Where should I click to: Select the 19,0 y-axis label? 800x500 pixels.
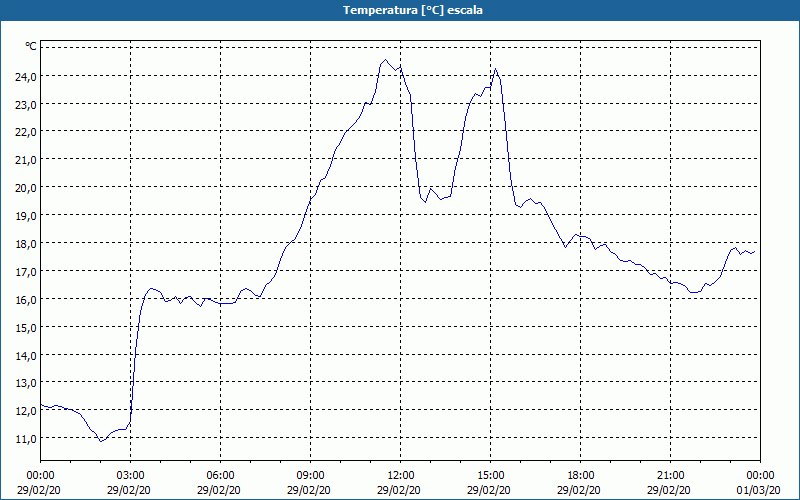point(26,216)
